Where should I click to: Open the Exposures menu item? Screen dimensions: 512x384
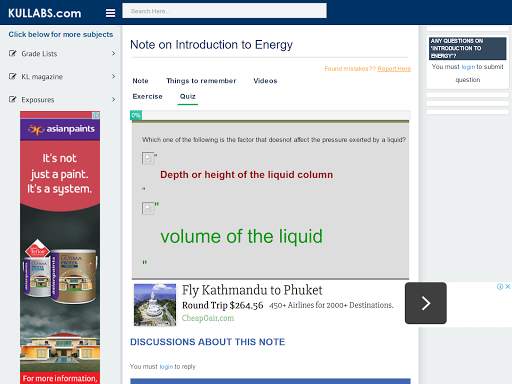point(38,100)
